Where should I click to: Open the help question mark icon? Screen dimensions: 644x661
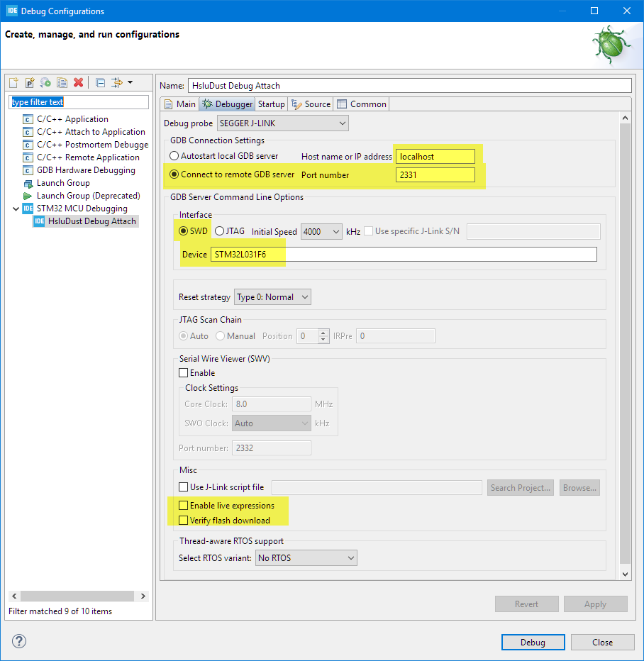18,641
